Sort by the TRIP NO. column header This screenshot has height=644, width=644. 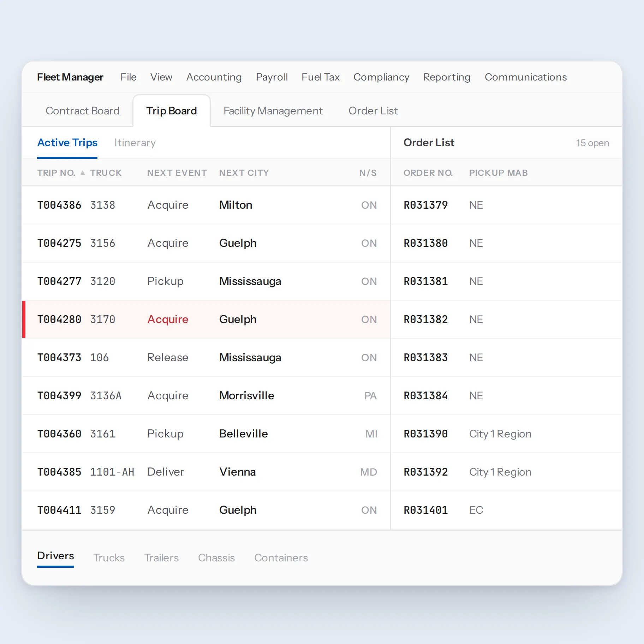click(56, 173)
